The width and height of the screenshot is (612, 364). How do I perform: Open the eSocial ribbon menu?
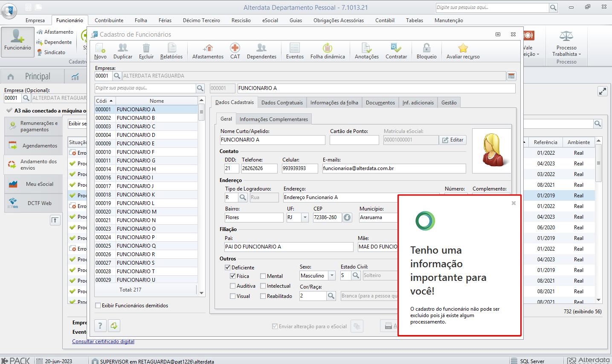270,20
